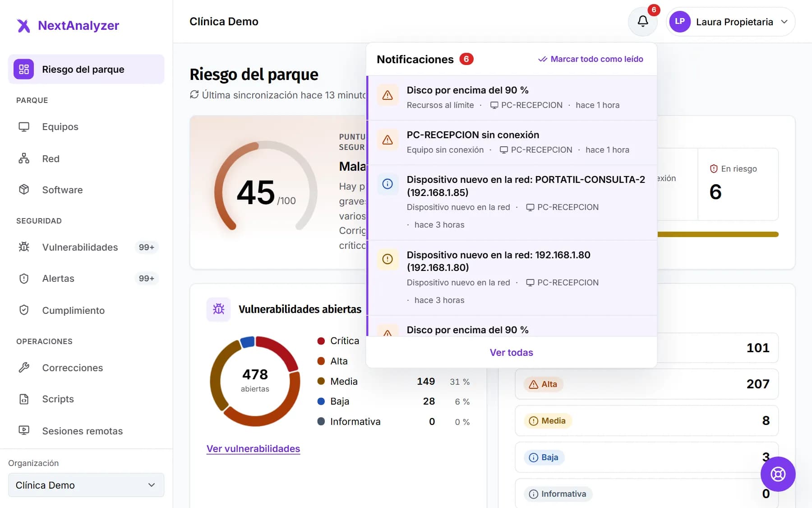Screen dimensions: 812x508
Task: Click Ver todas in notifications panel
Action: pos(511,353)
